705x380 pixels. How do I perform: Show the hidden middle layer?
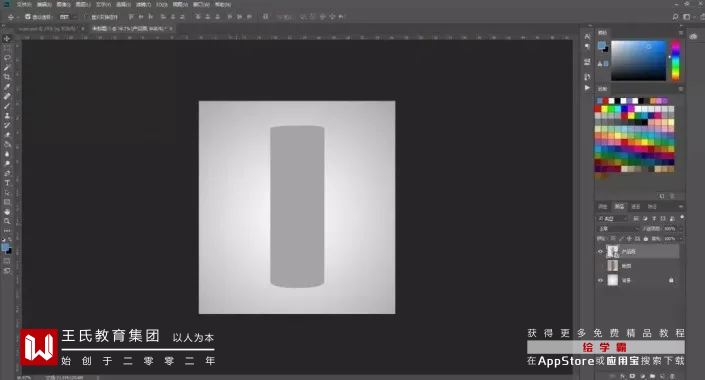coord(600,266)
